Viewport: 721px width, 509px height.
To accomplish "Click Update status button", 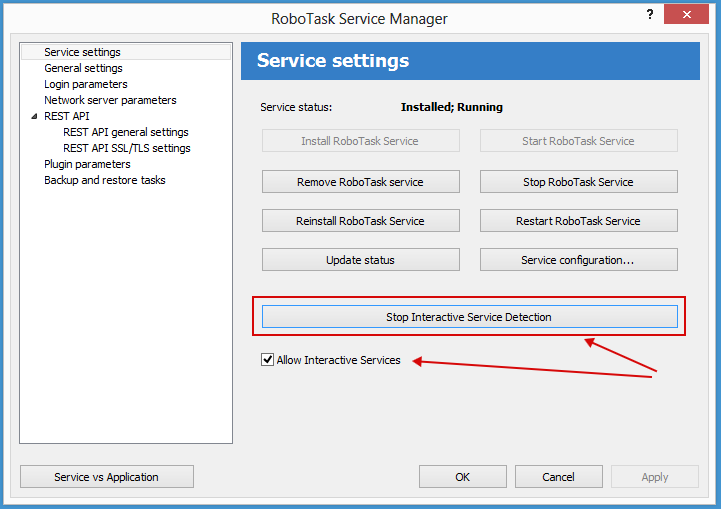I will click(360, 260).
